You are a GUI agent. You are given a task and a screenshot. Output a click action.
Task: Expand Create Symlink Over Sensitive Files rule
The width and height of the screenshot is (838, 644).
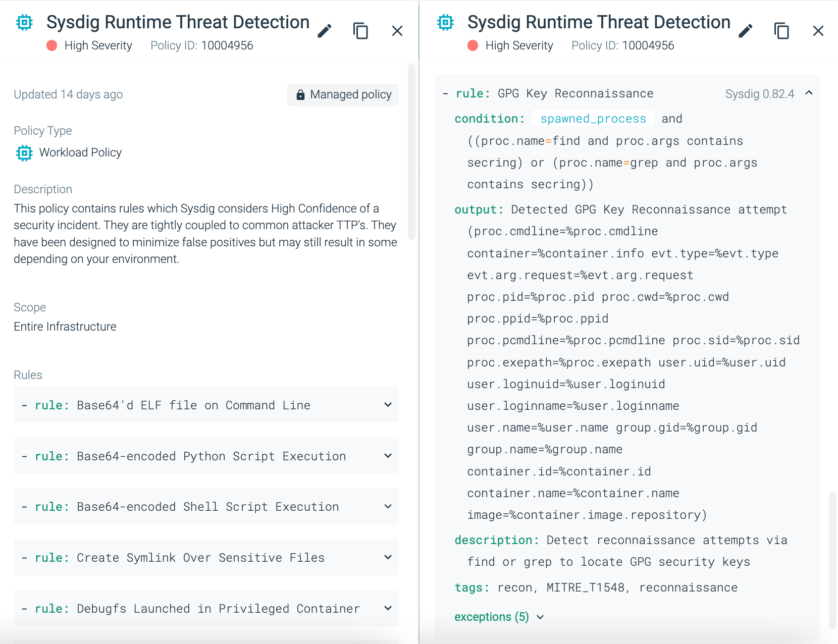coord(388,557)
